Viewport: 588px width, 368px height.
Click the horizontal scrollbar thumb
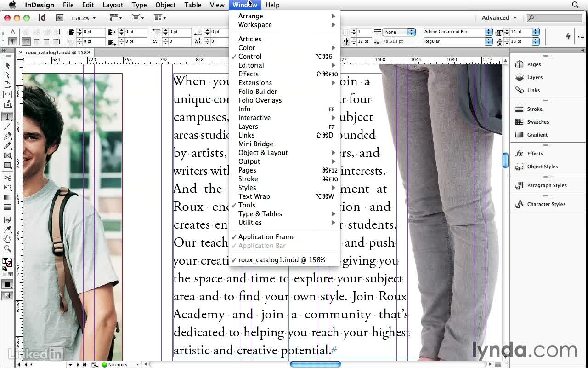point(316,364)
